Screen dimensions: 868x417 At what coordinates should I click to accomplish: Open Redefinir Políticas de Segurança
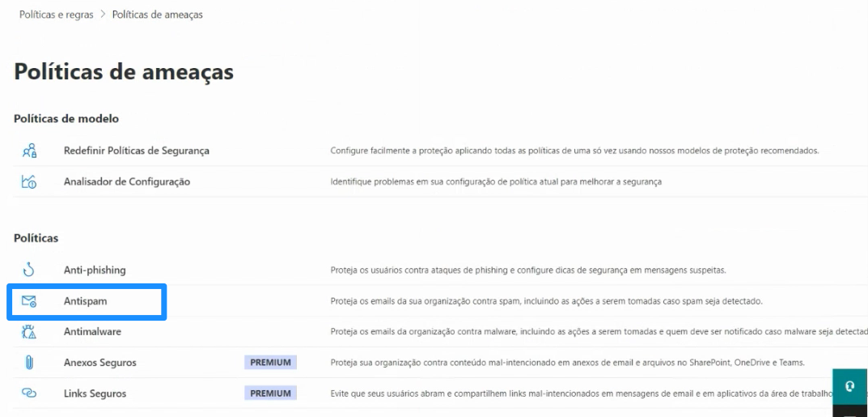(136, 151)
